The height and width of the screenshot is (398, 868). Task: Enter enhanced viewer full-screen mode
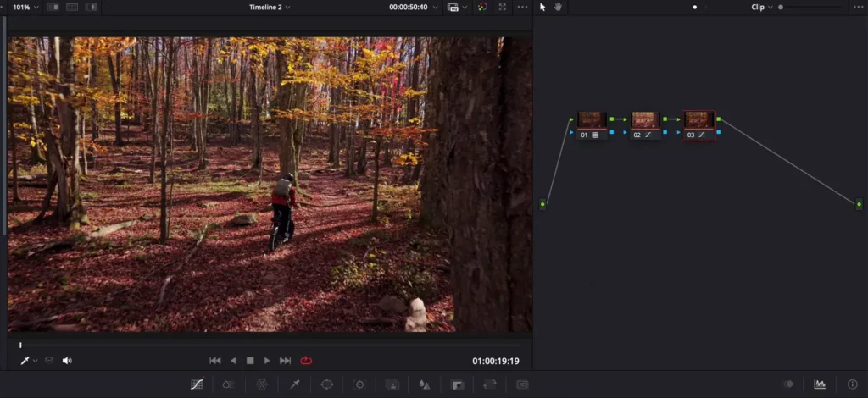tap(502, 7)
